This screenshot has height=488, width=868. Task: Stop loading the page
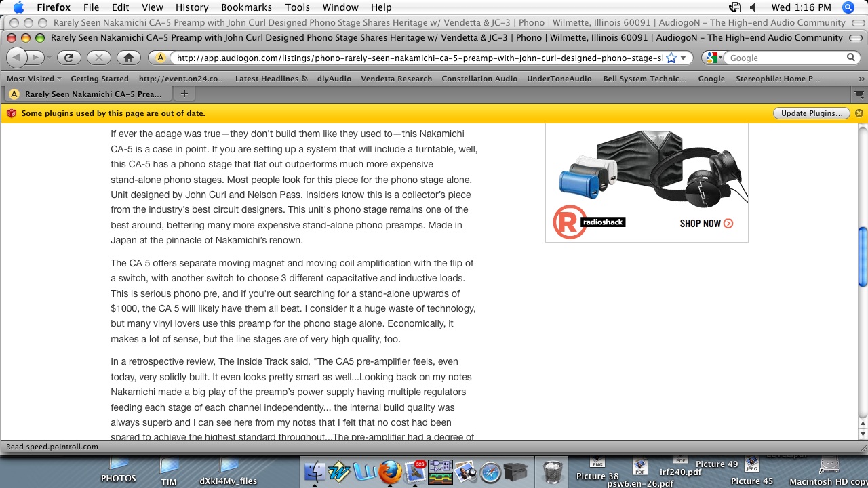pyautogui.click(x=99, y=58)
